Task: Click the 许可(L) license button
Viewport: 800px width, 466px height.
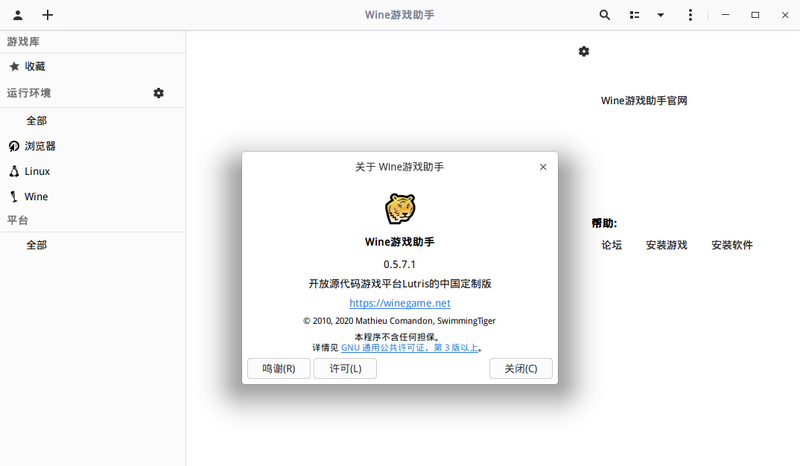Action: tap(345, 368)
